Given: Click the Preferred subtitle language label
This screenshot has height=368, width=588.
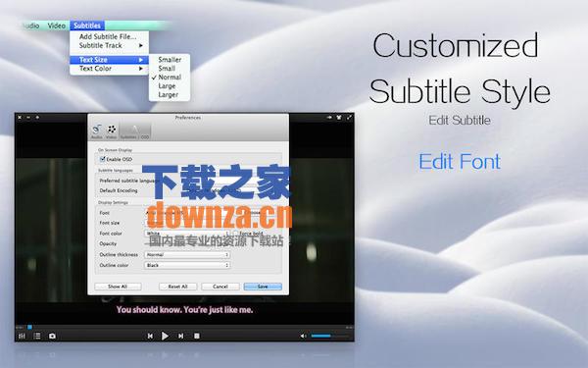Looking at the screenshot, I should [x=129, y=181].
